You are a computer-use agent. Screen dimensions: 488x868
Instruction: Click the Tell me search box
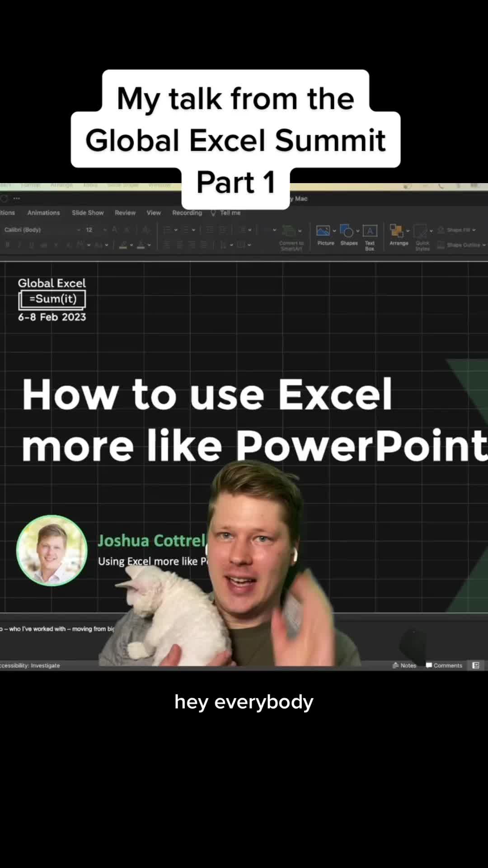pos(226,212)
